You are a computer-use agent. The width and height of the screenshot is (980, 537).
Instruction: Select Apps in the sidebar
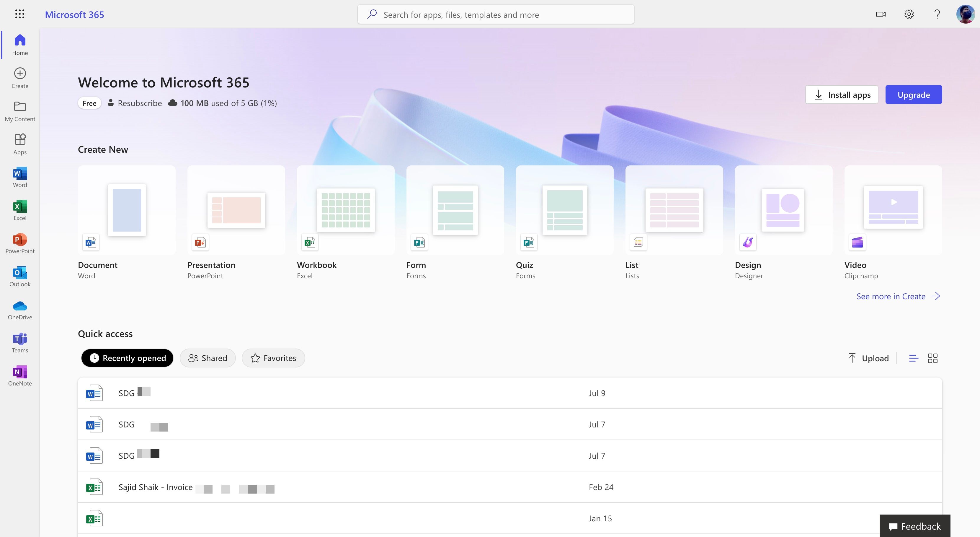pos(20,144)
